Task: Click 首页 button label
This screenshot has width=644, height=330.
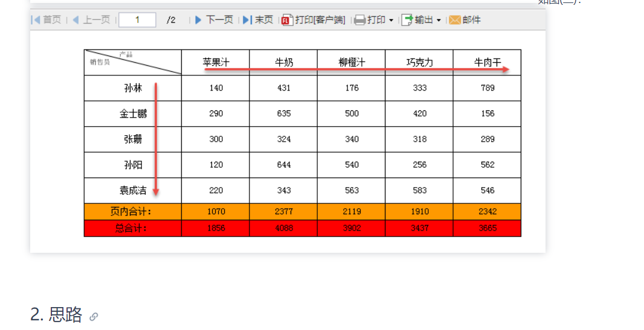Action: [x=52, y=20]
